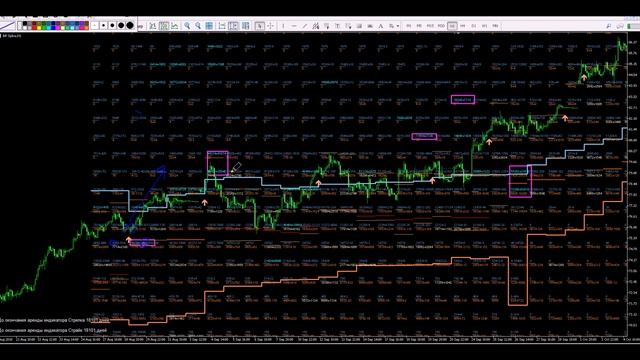Choose the red color swatch
The image size is (640, 360).
34,28
